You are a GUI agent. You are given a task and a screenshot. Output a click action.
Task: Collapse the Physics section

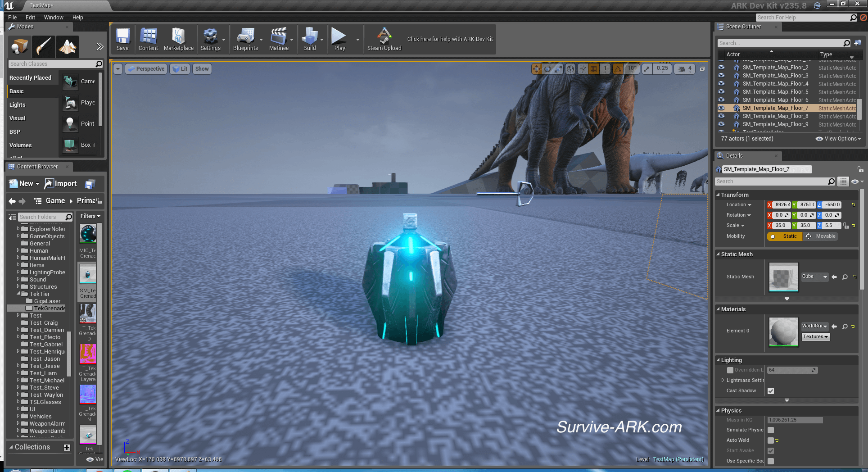(718, 411)
